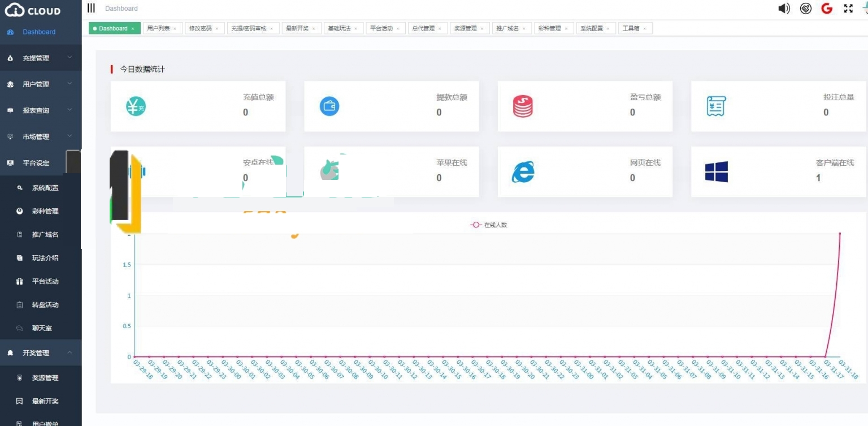This screenshot has width=868, height=426.
Task: Click the 提款总额 wallet icon
Action: (x=329, y=106)
